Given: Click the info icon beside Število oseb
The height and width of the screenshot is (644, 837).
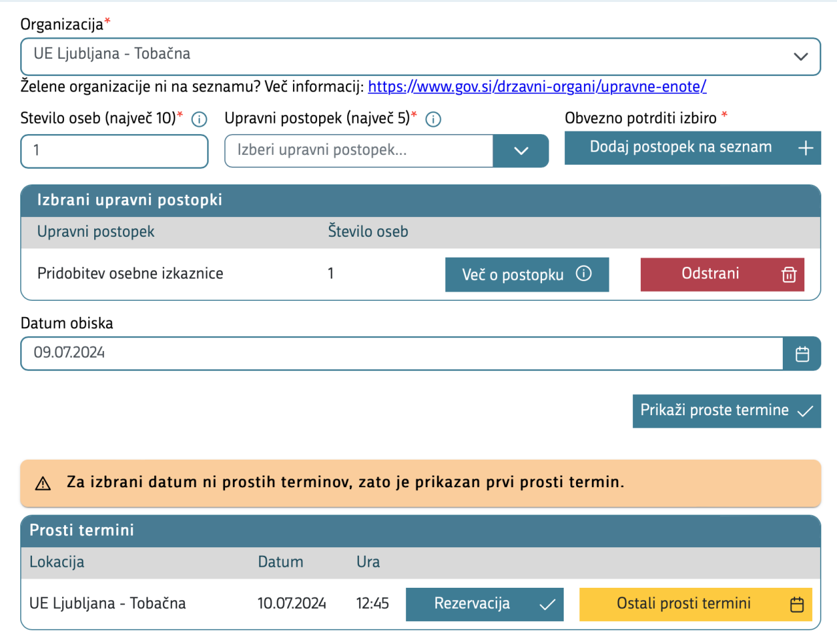Looking at the screenshot, I should [x=199, y=119].
